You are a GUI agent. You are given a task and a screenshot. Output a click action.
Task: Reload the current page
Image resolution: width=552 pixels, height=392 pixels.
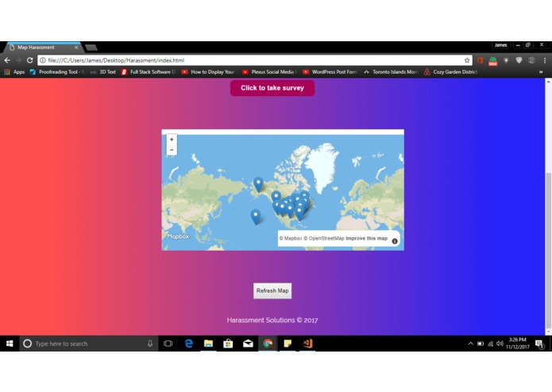pos(29,60)
